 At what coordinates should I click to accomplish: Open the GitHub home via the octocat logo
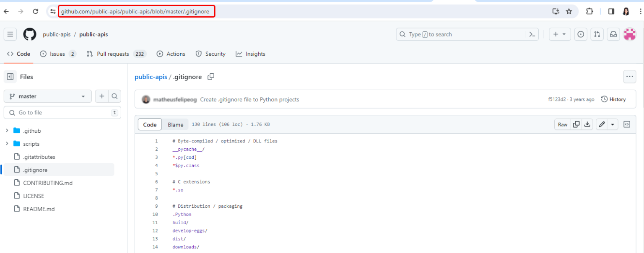point(29,34)
